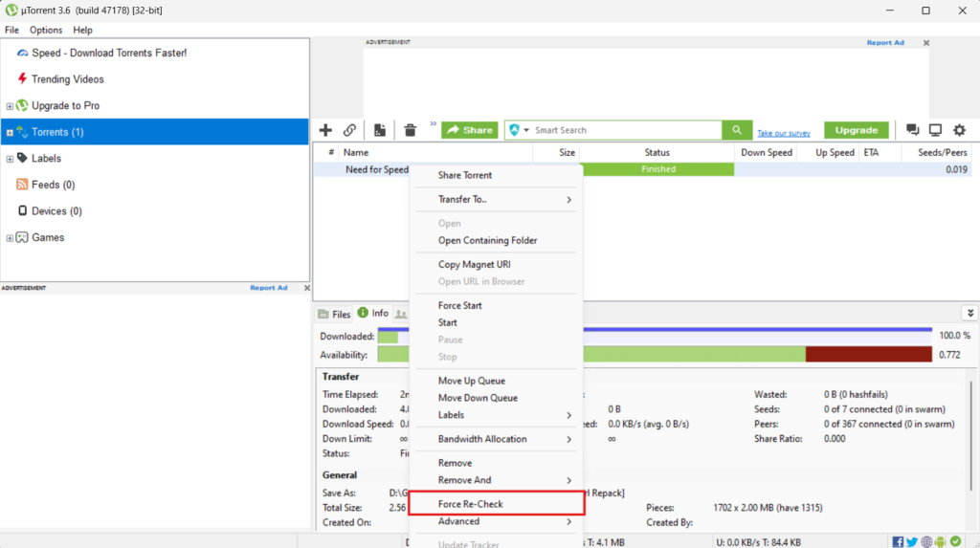The image size is (980, 548).
Task: Open the Advanced submenu
Action: tap(497, 521)
